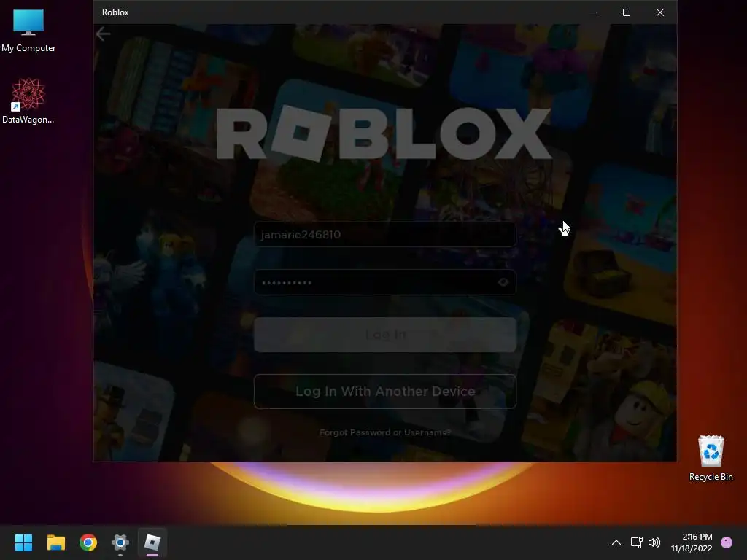Image resolution: width=747 pixels, height=560 pixels.
Task: Launch Google Chrome from the taskbar
Action: 88,542
